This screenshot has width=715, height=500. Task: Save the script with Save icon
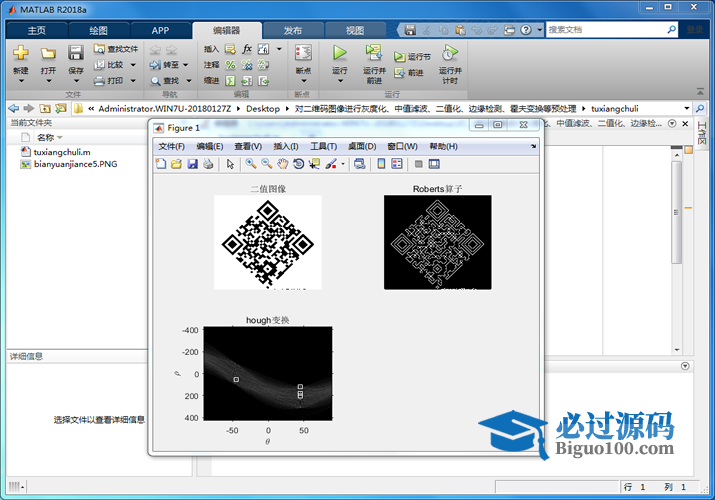76,53
